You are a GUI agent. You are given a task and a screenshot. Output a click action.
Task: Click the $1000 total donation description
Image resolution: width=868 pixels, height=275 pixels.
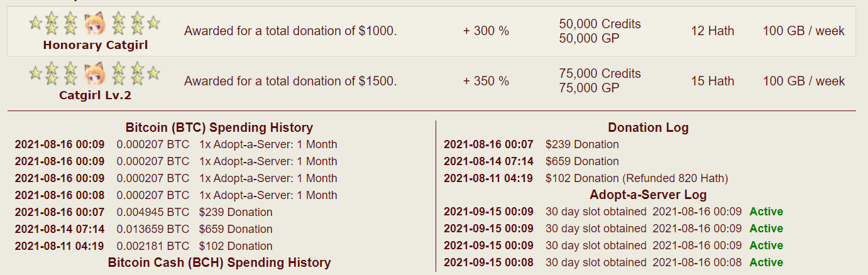coord(290,31)
